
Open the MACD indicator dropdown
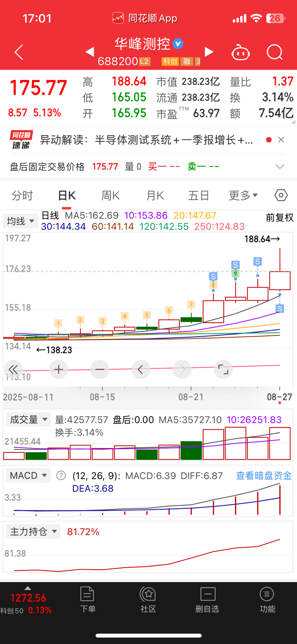28,475
